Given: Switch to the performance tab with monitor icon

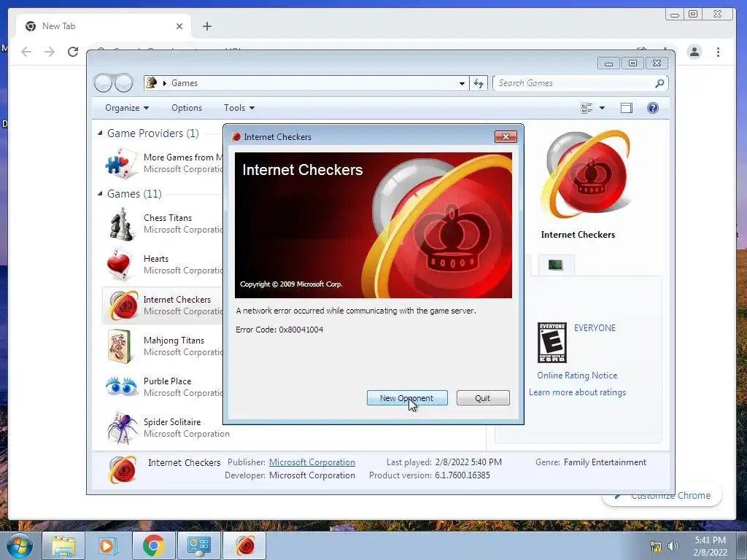Looking at the screenshot, I should pyautogui.click(x=555, y=265).
